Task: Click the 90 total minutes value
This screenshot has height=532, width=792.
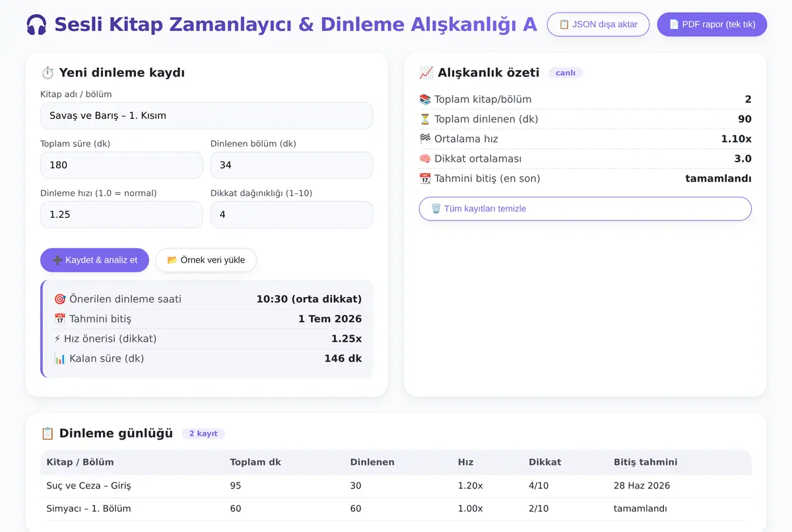Action: pos(745,119)
